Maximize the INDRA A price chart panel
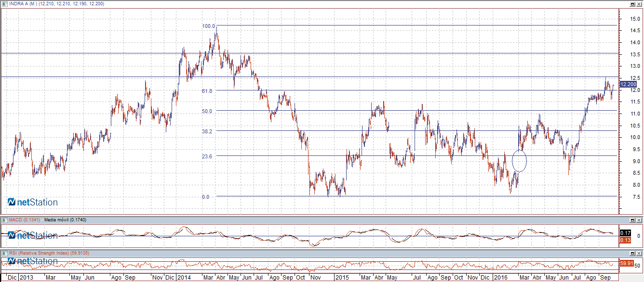 pos(632,4)
